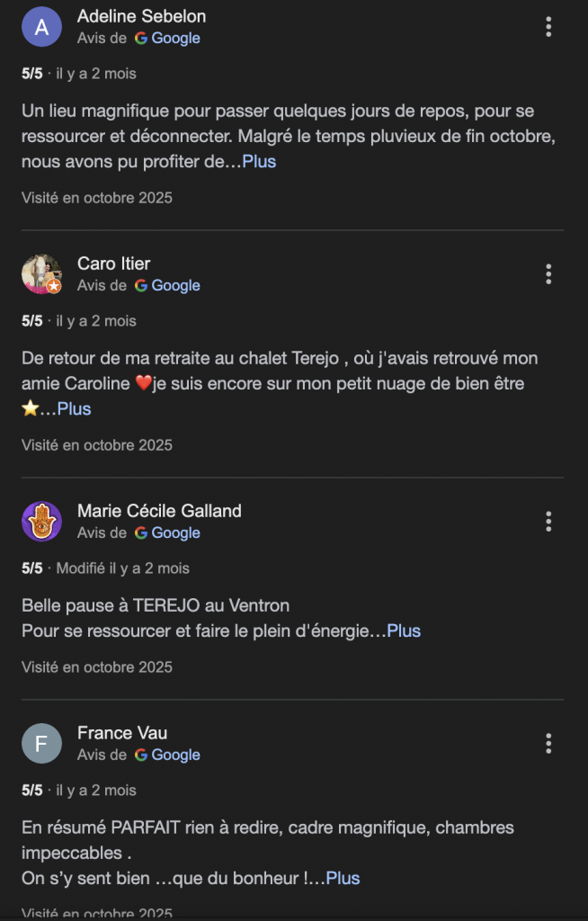Click Google source link under France Vau
The image size is (588, 921).
167,755
